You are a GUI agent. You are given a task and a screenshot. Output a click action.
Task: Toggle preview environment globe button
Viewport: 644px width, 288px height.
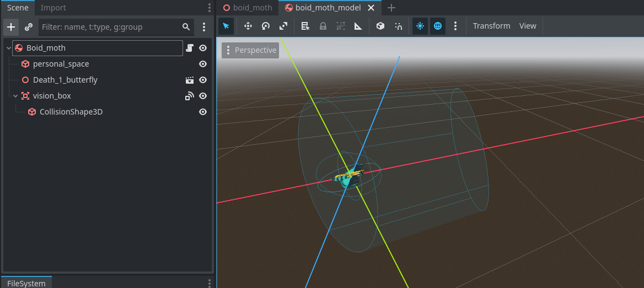(438, 26)
